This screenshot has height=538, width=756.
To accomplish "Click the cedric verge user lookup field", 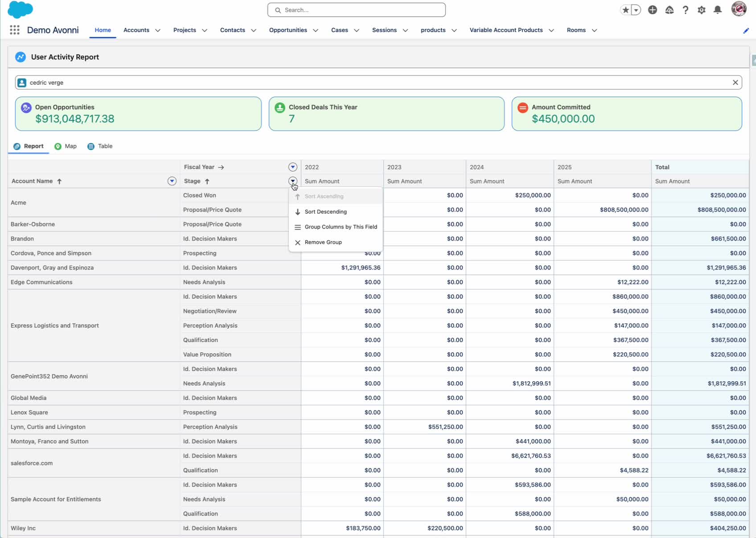I will [378, 82].
